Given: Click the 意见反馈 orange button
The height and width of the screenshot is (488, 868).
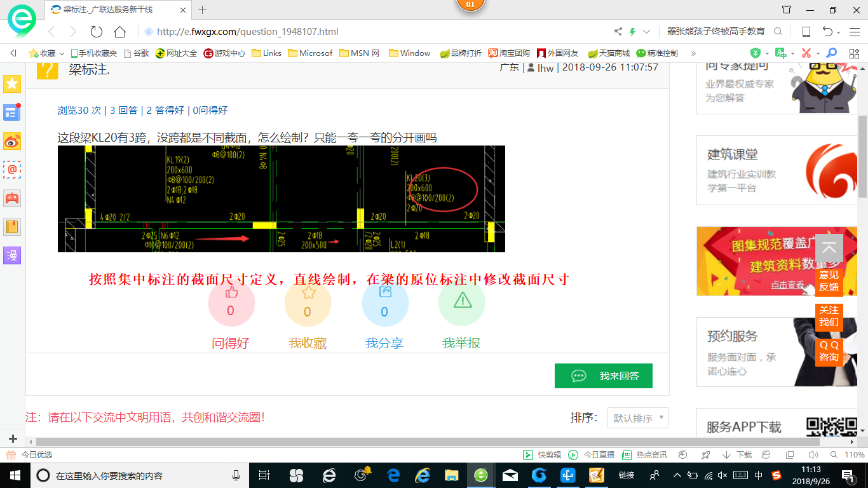Looking at the screenshot, I should pos(829,281).
